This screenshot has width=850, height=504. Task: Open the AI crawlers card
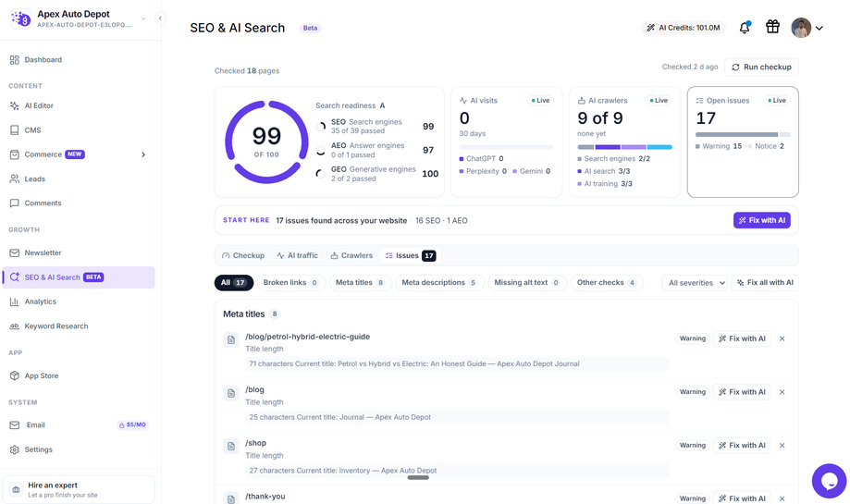(624, 142)
